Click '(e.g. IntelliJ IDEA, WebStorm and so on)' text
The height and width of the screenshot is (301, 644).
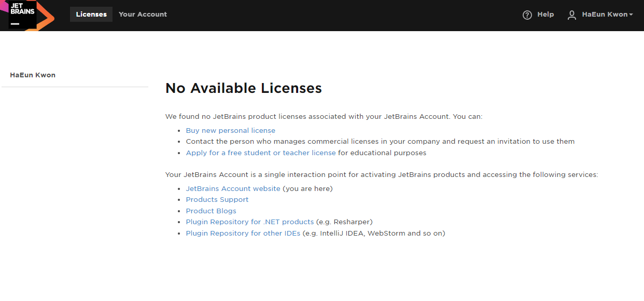pos(374,234)
